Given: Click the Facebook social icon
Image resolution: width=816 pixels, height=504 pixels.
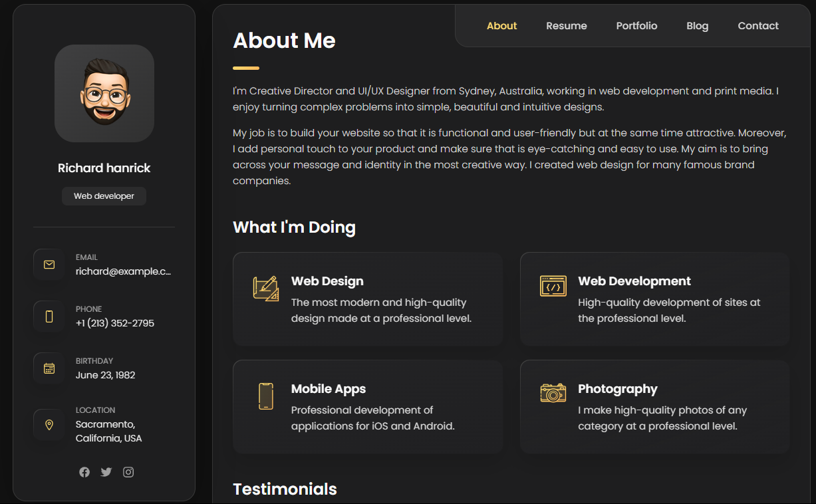Looking at the screenshot, I should click(84, 472).
